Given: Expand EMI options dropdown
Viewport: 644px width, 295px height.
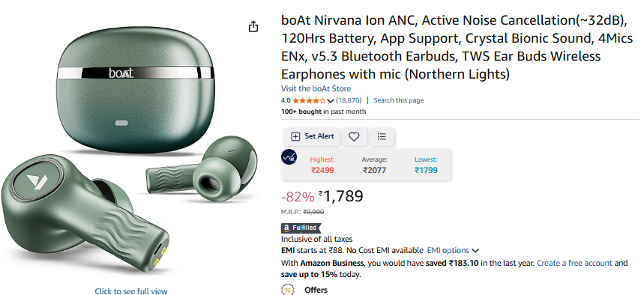Looking at the screenshot, I should pyautogui.click(x=453, y=250).
